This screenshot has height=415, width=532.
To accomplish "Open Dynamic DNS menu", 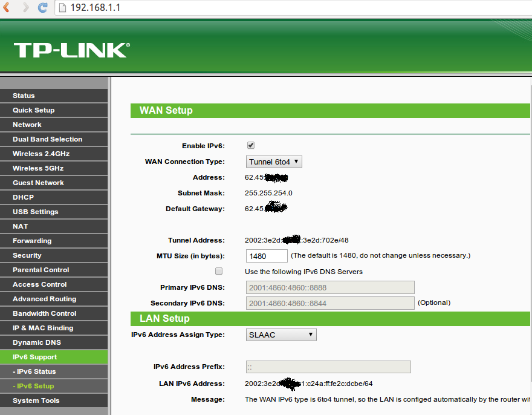I will pos(54,342).
